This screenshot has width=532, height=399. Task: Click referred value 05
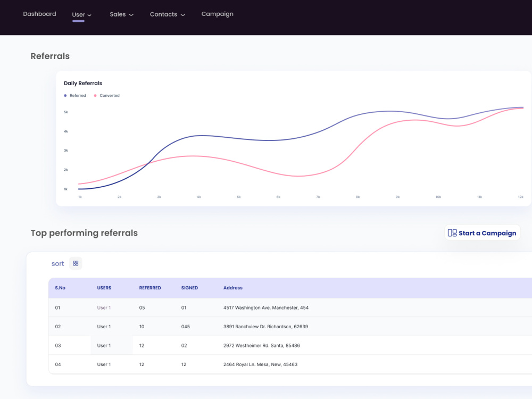point(142,307)
